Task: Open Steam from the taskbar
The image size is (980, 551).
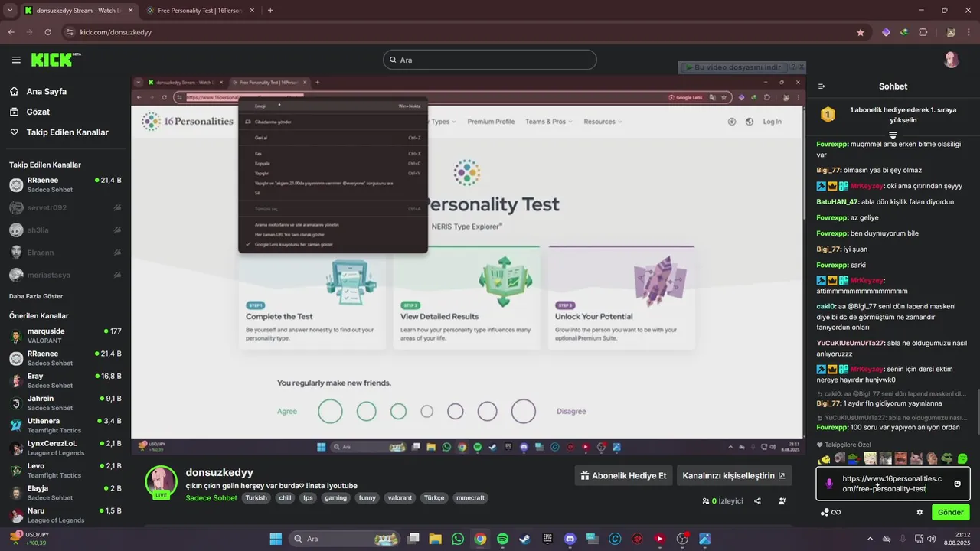Action: coord(524,539)
